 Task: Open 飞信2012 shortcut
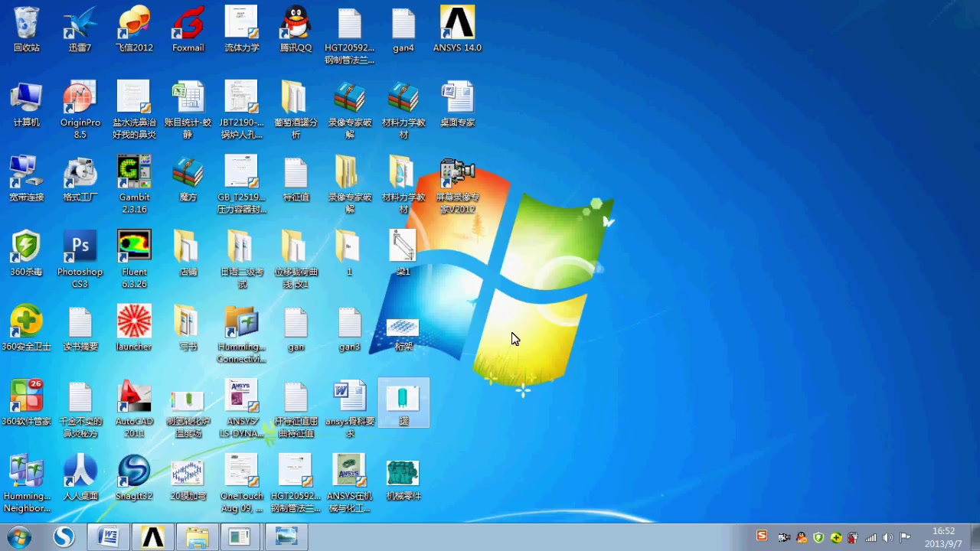(134, 31)
